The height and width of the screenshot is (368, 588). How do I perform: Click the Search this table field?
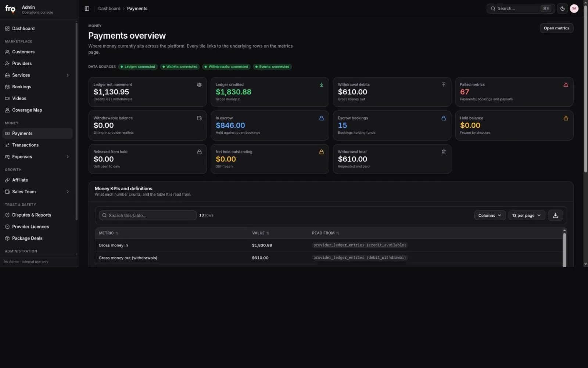click(148, 215)
